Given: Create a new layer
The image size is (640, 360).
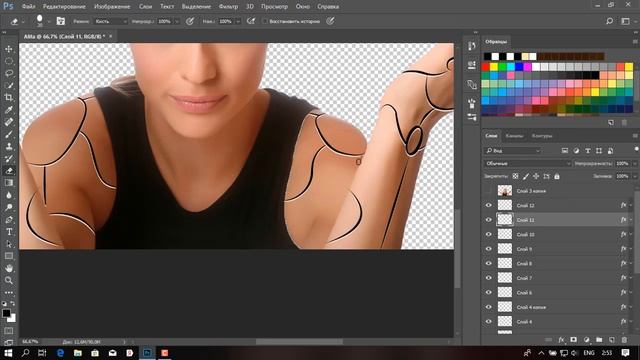Looking at the screenshot, I should [x=611, y=340].
